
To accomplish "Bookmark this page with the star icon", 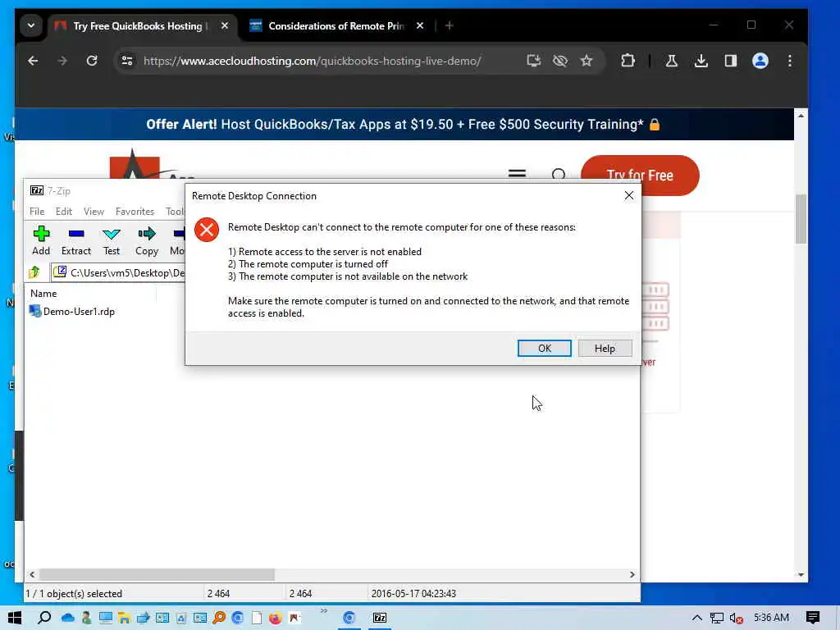I will point(587,61).
